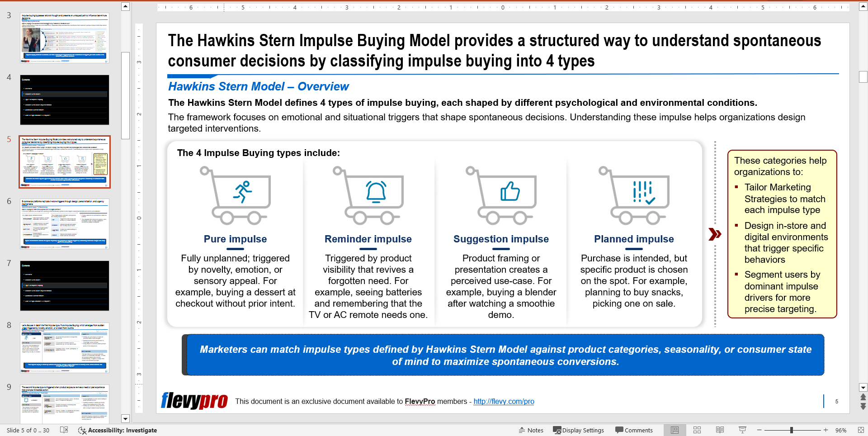Fit slide to current window
This screenshot has width=868, height=436.
[861, 430]
